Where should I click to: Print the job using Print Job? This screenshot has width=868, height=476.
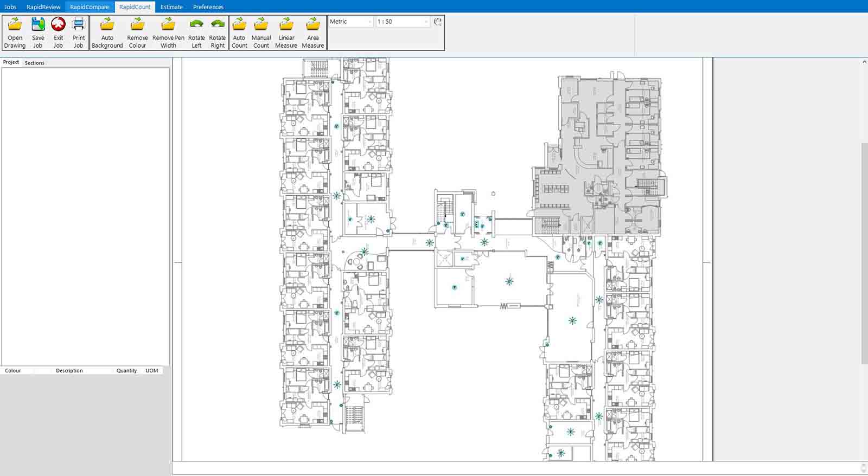click(x=79, y=33)
